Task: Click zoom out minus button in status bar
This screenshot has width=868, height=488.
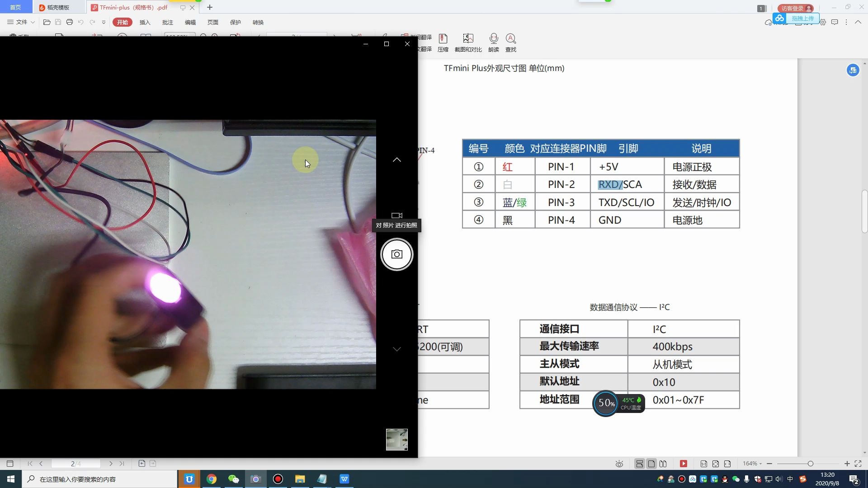Action: 769,464
